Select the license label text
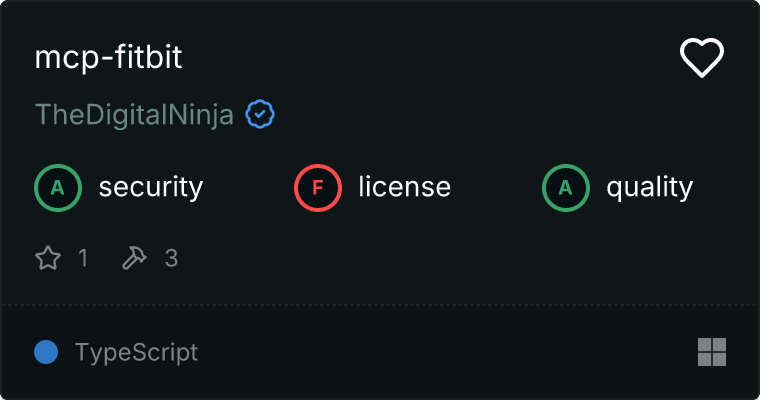 coord(404,187)
